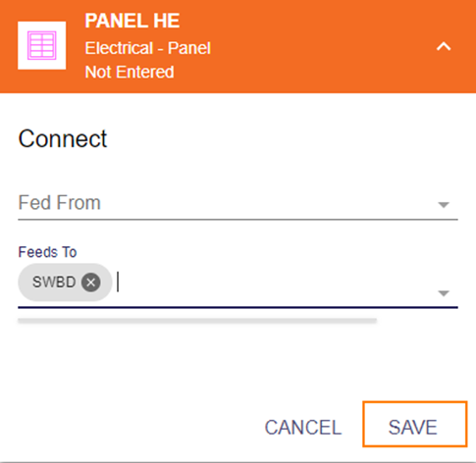
Task: Cancel the connection changes
Action: coord(303,427)
